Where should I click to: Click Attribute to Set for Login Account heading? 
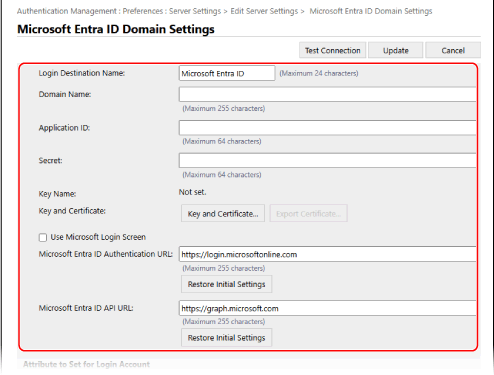click(86, 364)
